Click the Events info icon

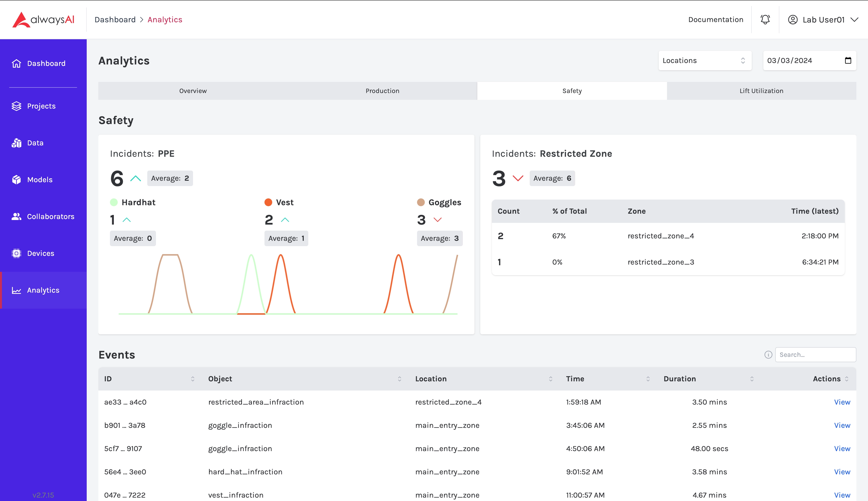point(768,355)
